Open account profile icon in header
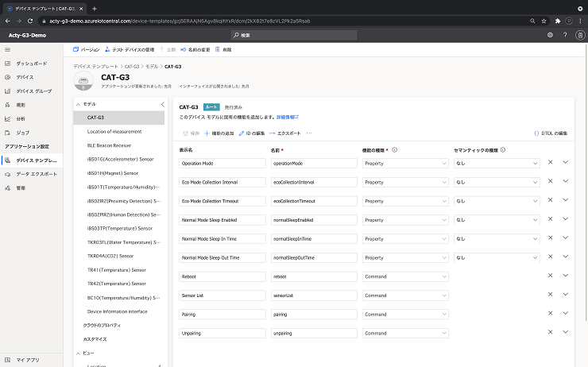This screenshot has height=367, width=588. pyautogui.click(x=580, y=35)
